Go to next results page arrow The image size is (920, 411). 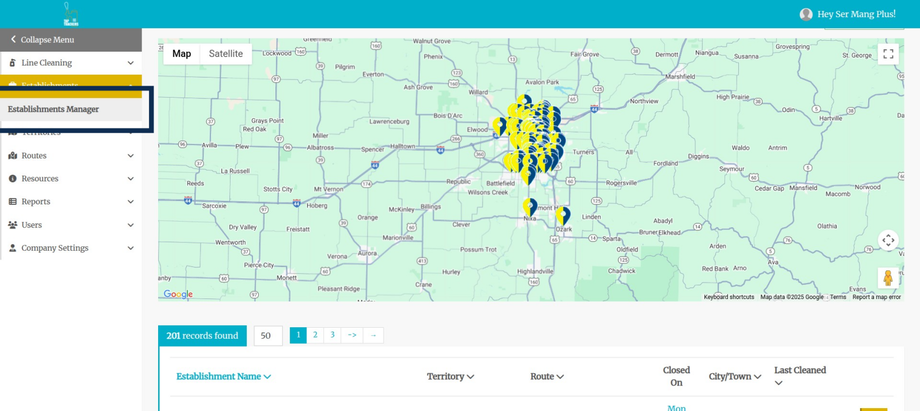click(352, 335)
